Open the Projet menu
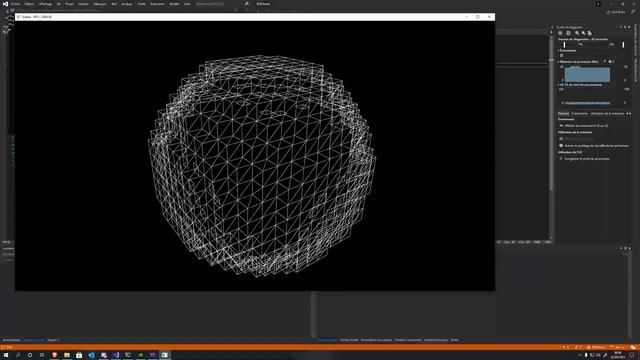 click(69, 4)
